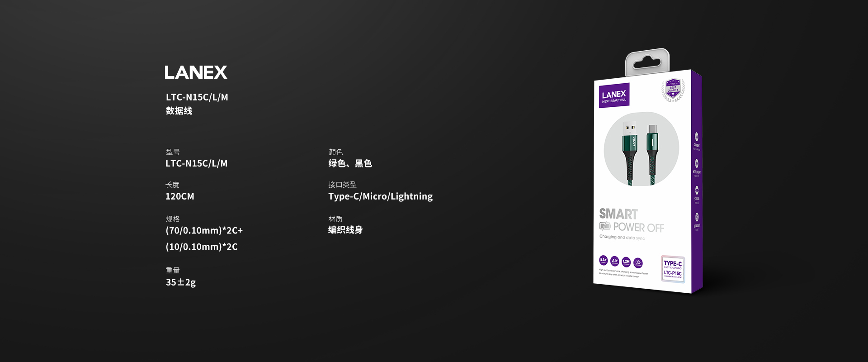Click the TYPE-C LTC-P15C label box
The width and height of the screenshot is (868, 362).
673,269
